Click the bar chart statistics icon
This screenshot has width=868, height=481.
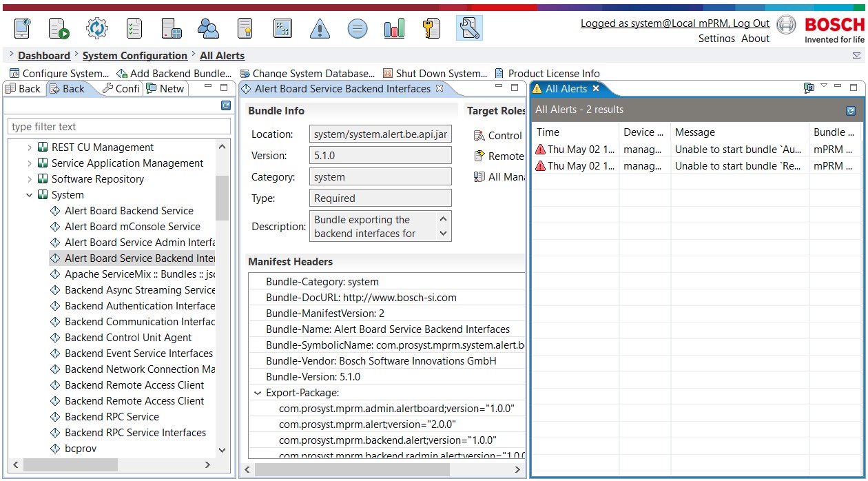[x=394, y=28]
